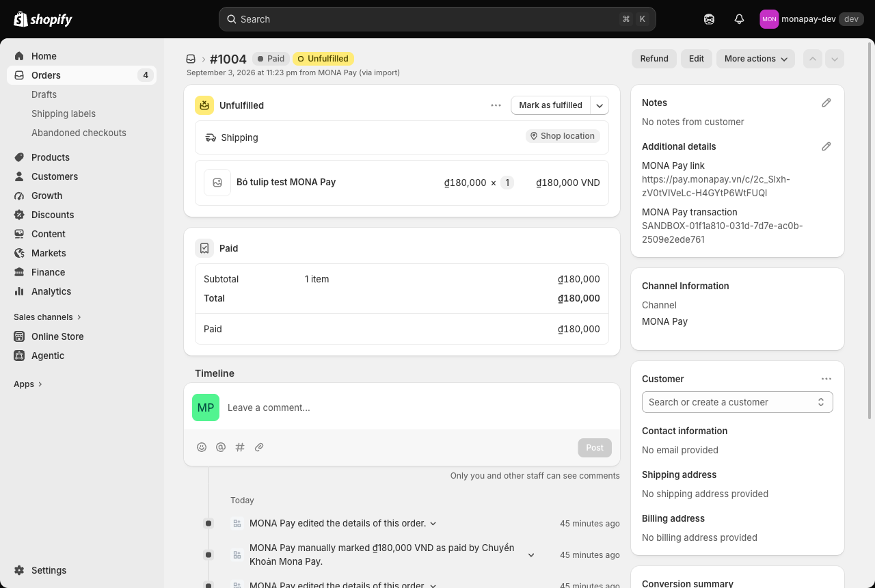The image size is (875, 588).
Task: Open the Bó tulip test MONA Pay product
Action: (x=286, y=182)
